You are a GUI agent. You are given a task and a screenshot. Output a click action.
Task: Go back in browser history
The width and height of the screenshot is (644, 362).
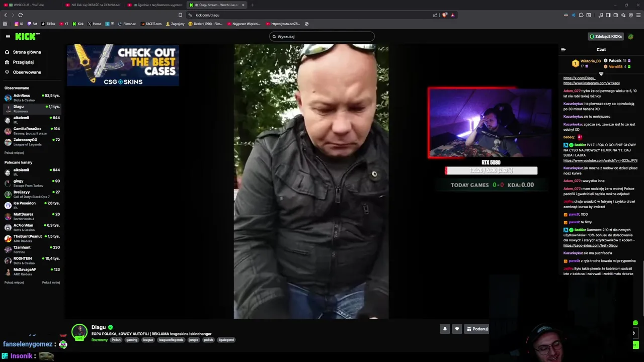pyautogui.click(x=6, y=15)
